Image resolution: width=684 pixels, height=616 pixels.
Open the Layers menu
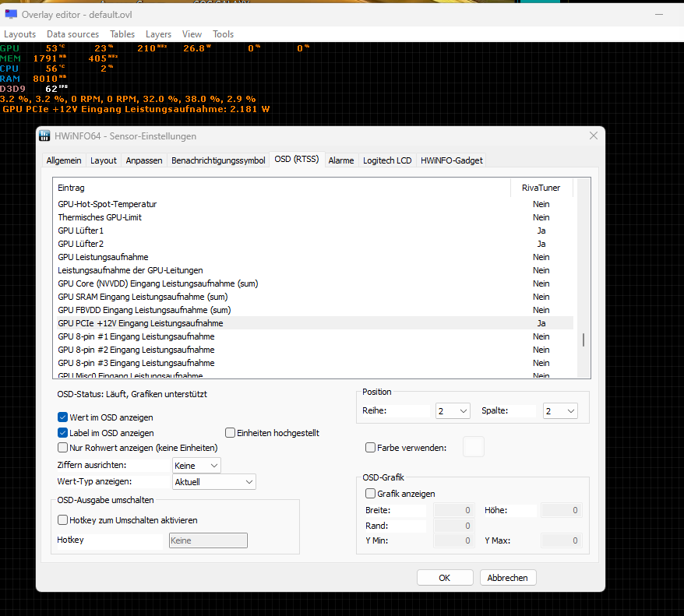[158, 34]
